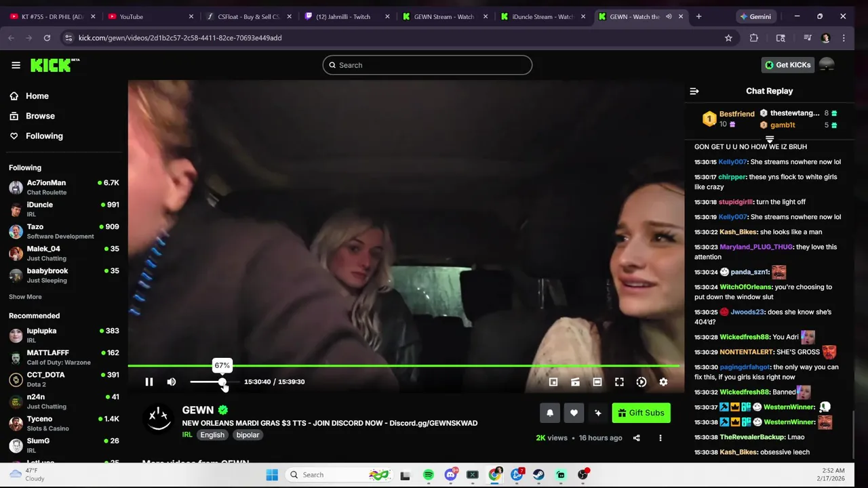
Task: Switch to the Jahmilli Twitch tab
Action: point(347,16)
